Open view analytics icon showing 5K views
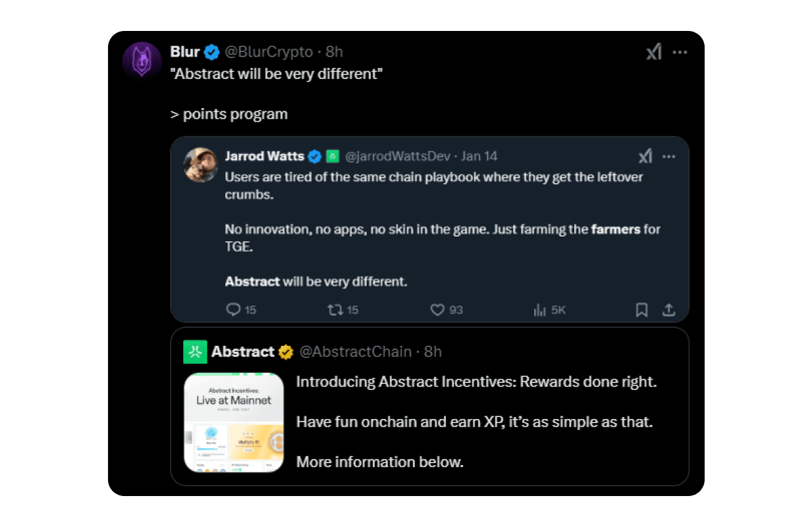 click(x=541, y=310)
